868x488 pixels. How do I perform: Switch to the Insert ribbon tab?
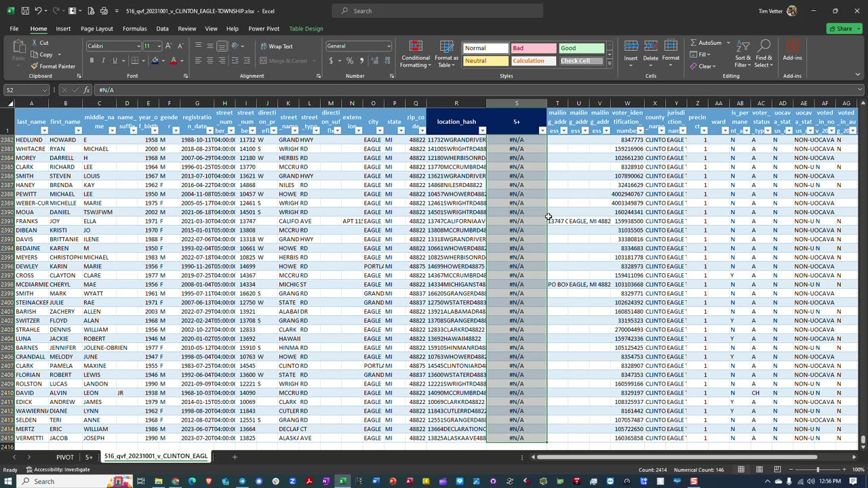63,28
